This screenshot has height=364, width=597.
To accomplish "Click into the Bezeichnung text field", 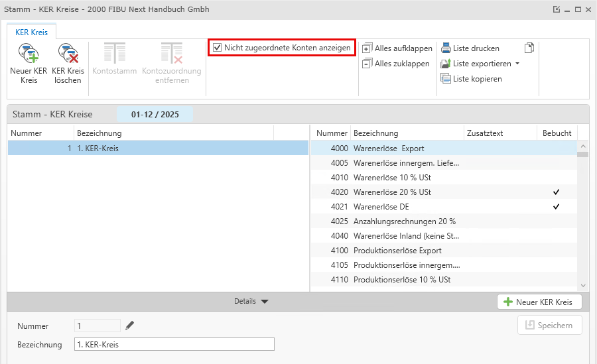I will (x=174, y=345).
